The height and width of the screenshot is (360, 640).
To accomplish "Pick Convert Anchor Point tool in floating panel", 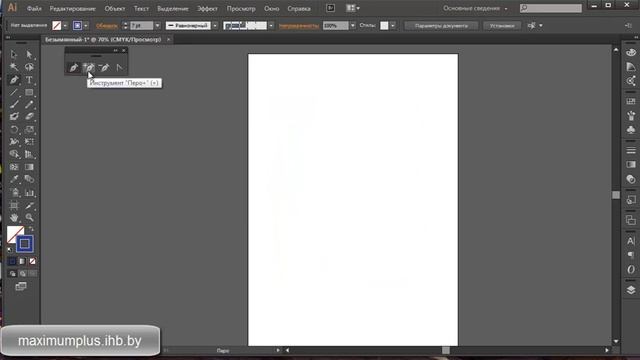I will pyautogui.click(x=119, y=68).
